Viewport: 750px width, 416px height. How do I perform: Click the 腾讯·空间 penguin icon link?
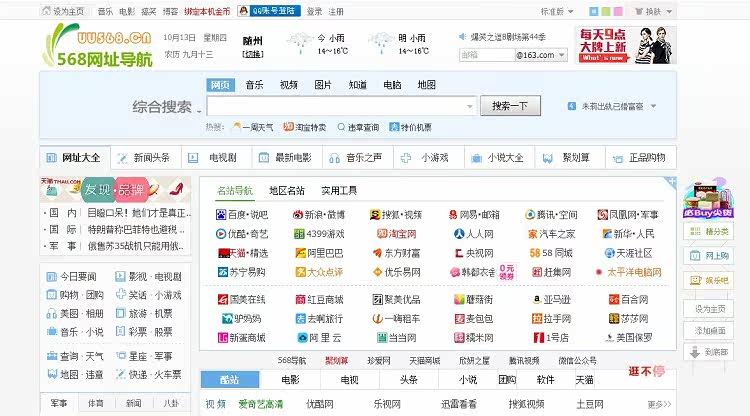point(529,214)
